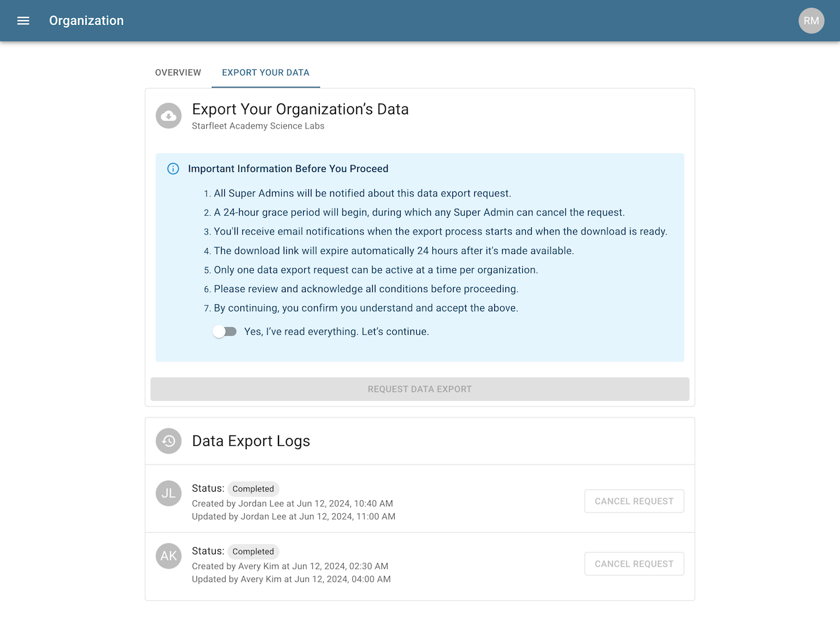Select the Export Your Data tab

266,72
